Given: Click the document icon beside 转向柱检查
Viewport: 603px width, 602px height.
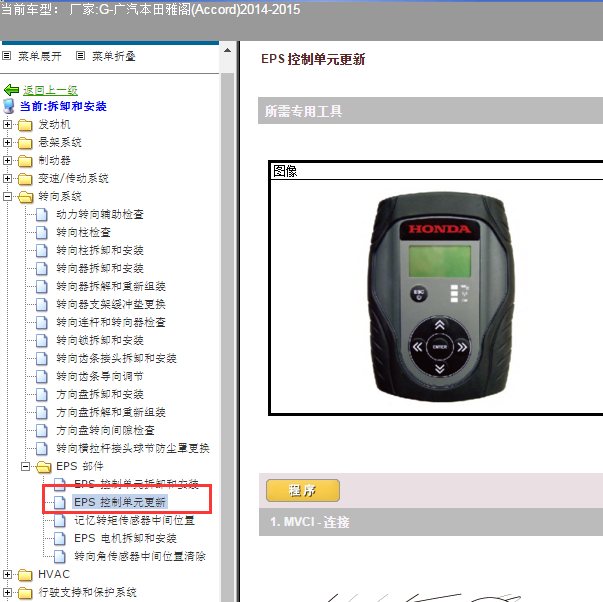Looking at the screenshot, I should (x=42, y=233).
